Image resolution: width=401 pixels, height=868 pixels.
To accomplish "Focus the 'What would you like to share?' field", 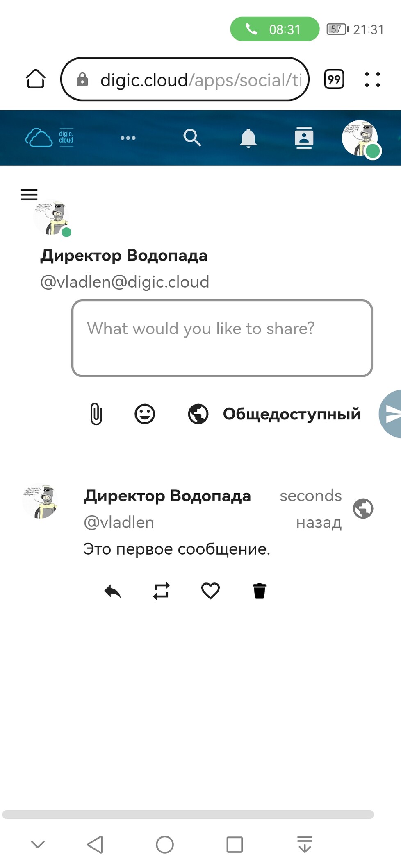I will tap(222, 338).
